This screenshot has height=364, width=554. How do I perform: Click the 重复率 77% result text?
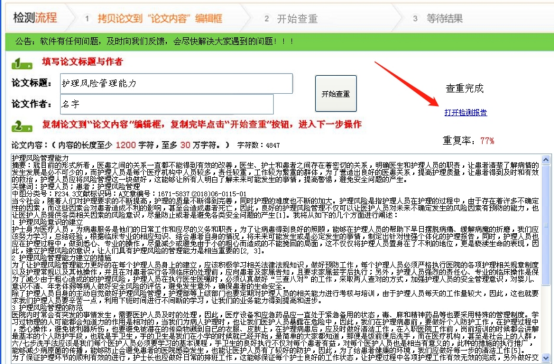(468, 141)
